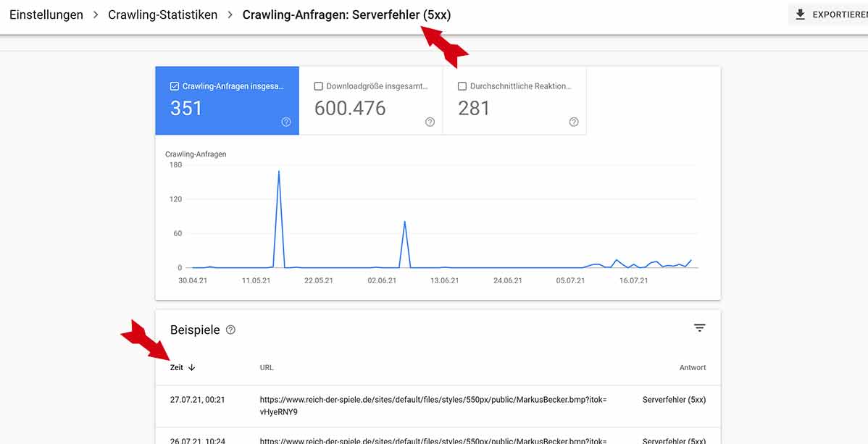Click the Crawling-Anfragen chart title
The width and height of the screenshot is (868, 444).
(x=196, y=154)
